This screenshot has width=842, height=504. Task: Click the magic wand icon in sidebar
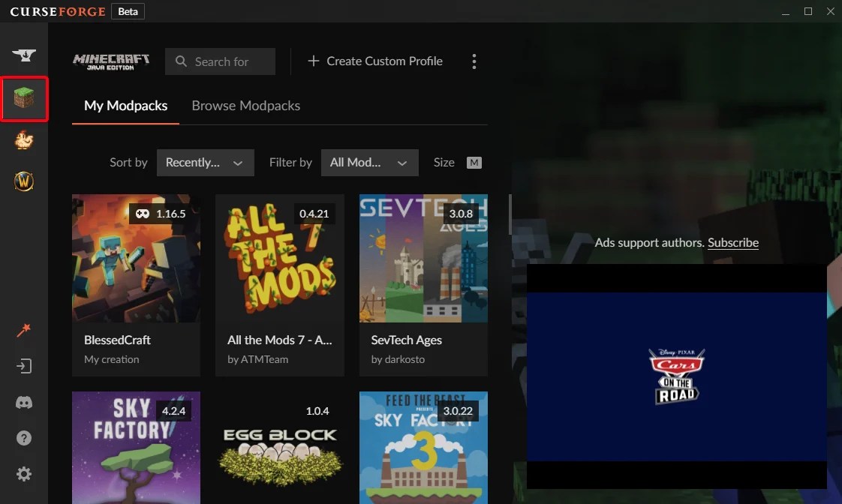point(24,329)
